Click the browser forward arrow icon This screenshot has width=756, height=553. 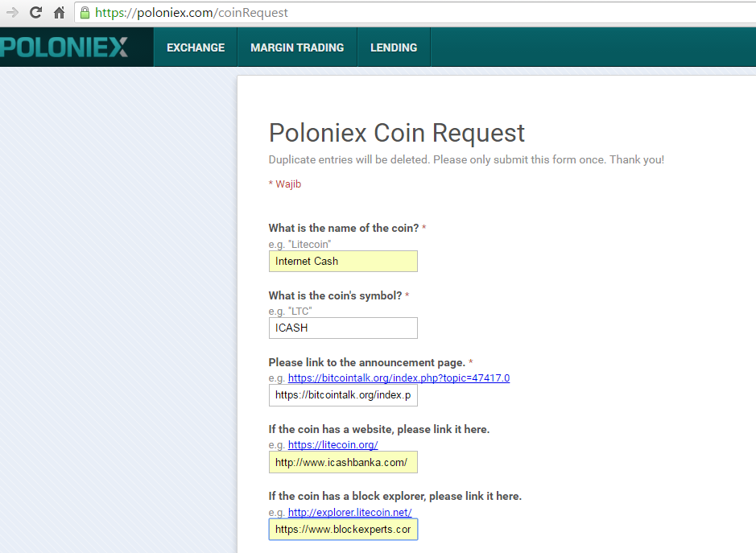(x=12, y=13)
